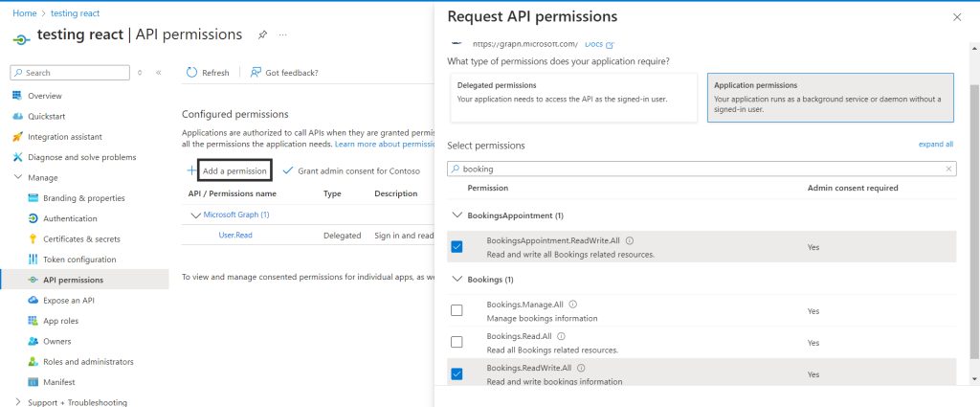Collapse the Microsoft Graph (1) row chevron
This screenshot has height=407, width=980.
click(x=195, y=215)
